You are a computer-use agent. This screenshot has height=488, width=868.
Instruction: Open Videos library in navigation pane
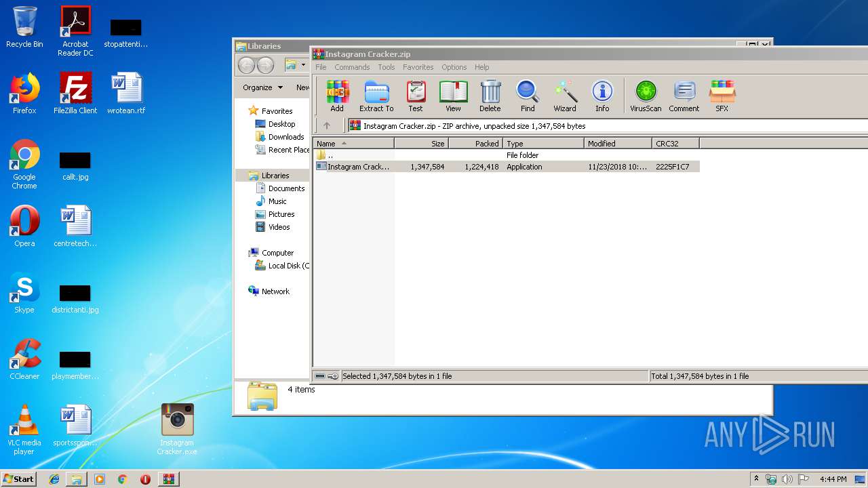273,227
